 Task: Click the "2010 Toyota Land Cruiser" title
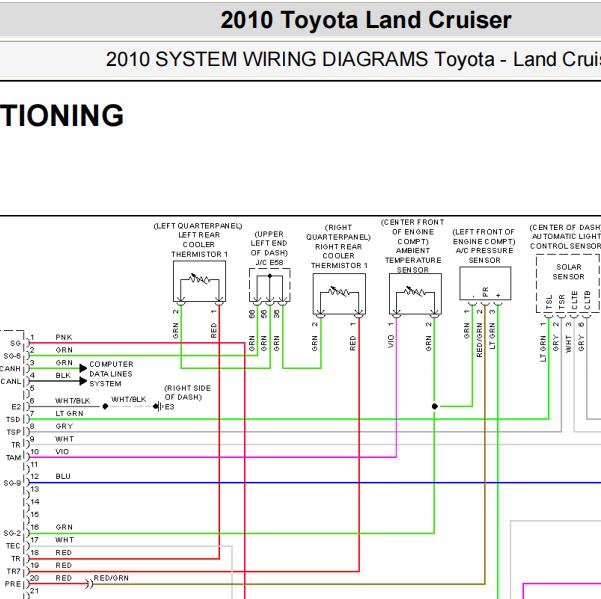pos(366,20)
